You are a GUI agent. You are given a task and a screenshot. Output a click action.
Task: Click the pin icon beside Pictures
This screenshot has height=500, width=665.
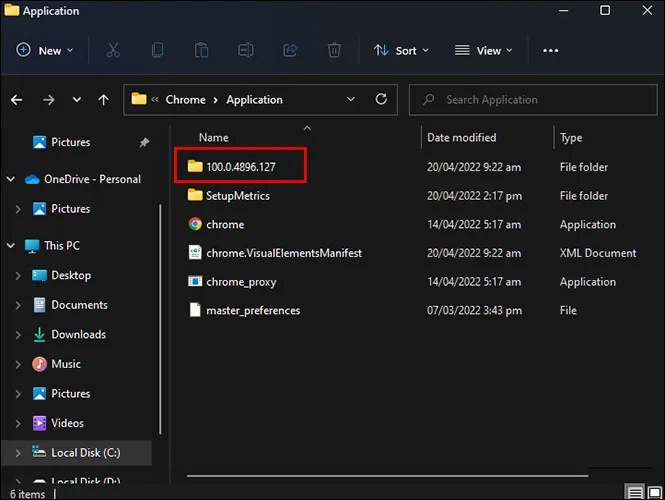pos(144,142)
